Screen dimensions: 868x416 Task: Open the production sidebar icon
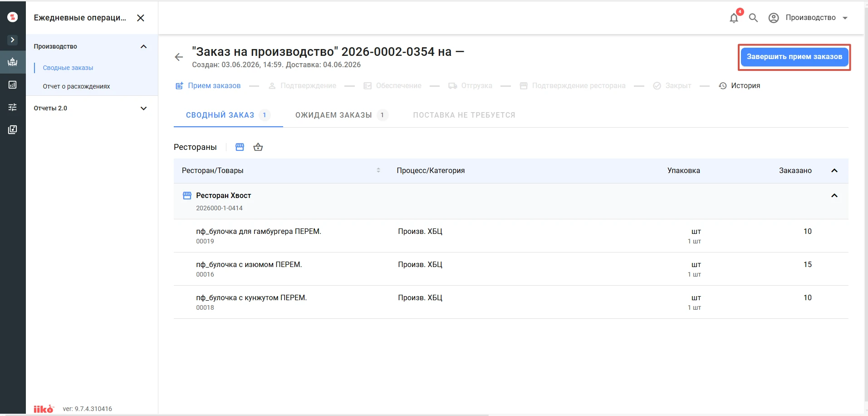tap(13, 62)
